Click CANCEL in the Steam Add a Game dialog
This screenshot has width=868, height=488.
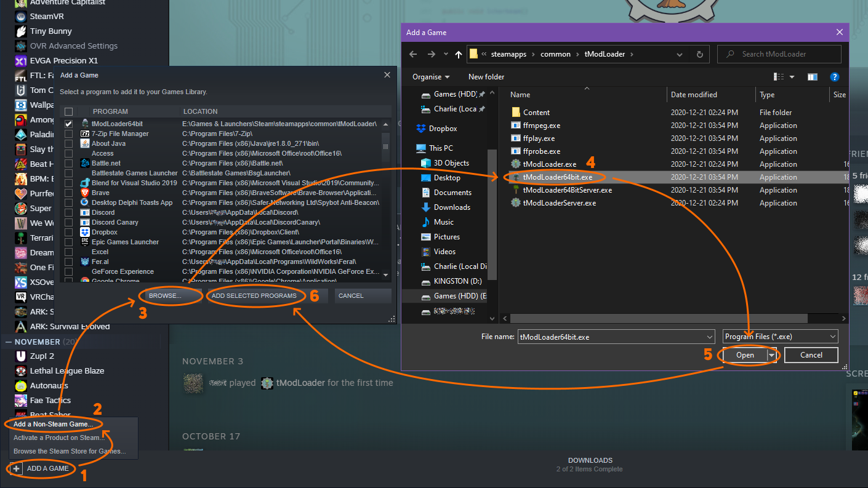[x=363, y=296]
